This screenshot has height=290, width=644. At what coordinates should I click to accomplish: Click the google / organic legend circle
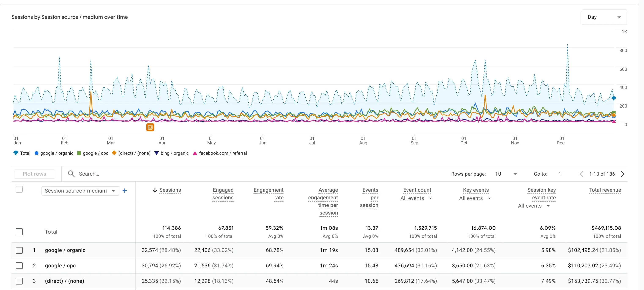pos(37,153)
